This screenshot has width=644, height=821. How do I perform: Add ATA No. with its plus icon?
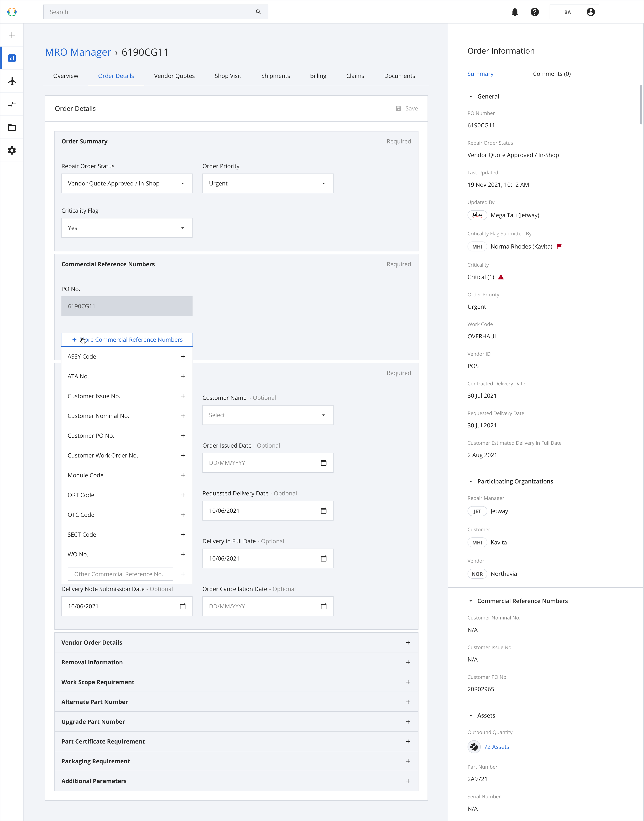(183, 376)
